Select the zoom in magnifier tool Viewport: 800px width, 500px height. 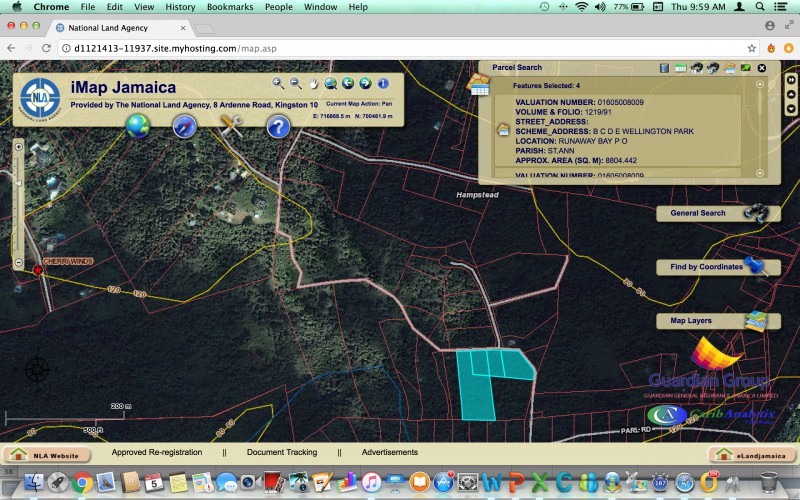(x=278, y=83)
